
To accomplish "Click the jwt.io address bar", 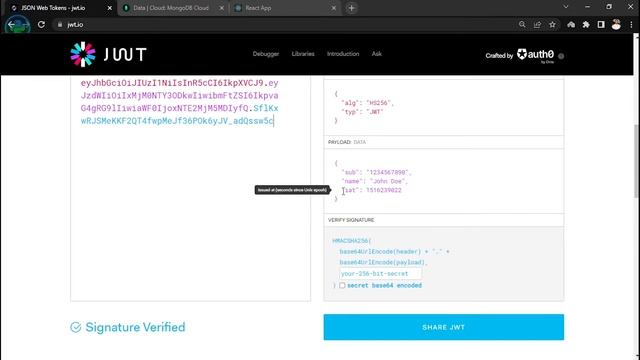I will tap(286, 24).
